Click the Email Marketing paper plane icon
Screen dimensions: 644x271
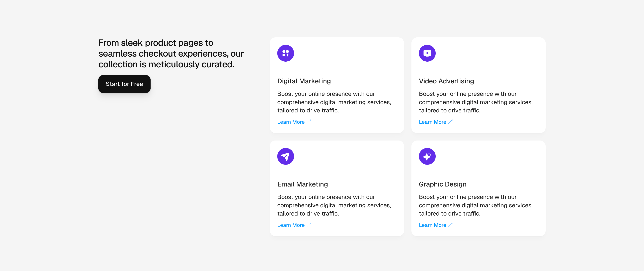285,156
